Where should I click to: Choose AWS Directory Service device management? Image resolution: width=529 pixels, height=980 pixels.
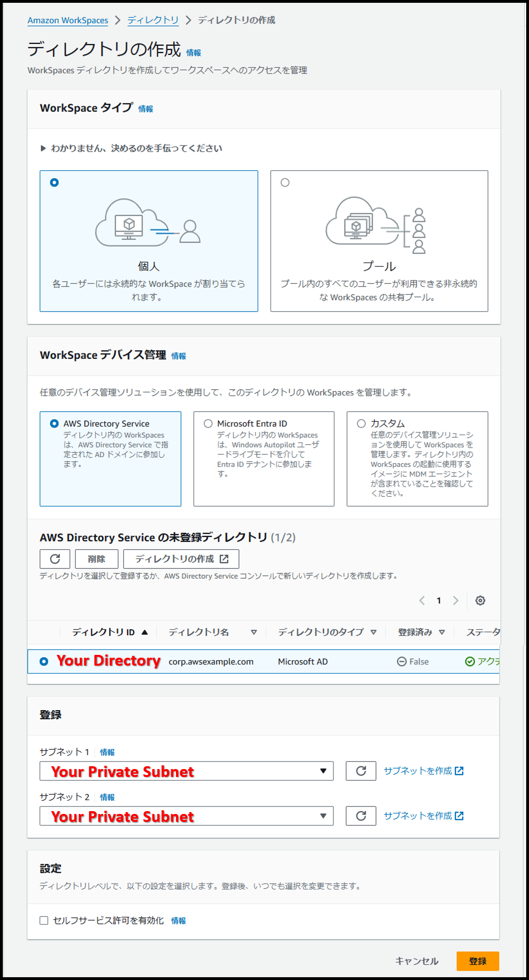[54, 423]
